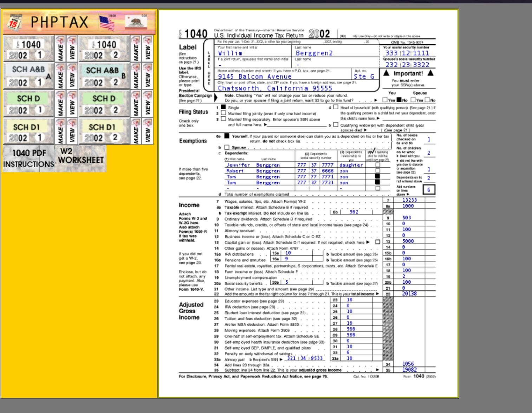Click VIEW icon for SCH D1 page 2
The height and width of the screenshot is (413, 532).
coord(148,131)
